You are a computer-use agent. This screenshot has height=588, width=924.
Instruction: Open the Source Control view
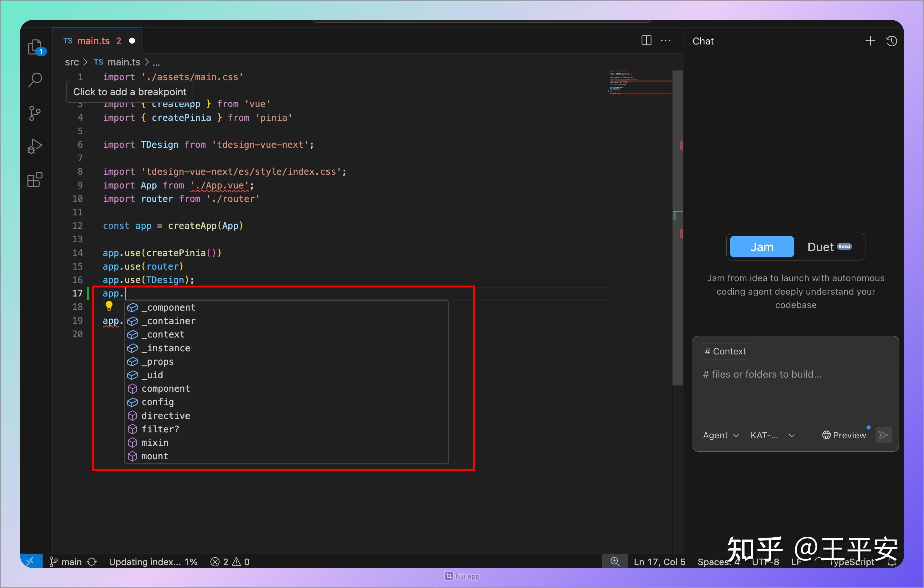35,113
